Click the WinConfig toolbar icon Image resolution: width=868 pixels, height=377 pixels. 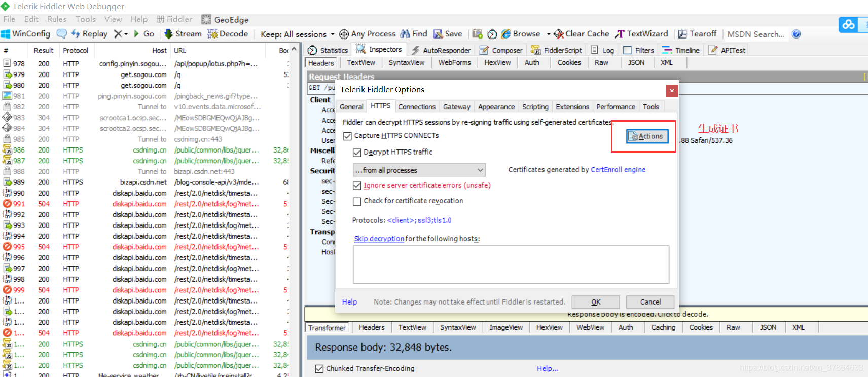pos(6,34)
